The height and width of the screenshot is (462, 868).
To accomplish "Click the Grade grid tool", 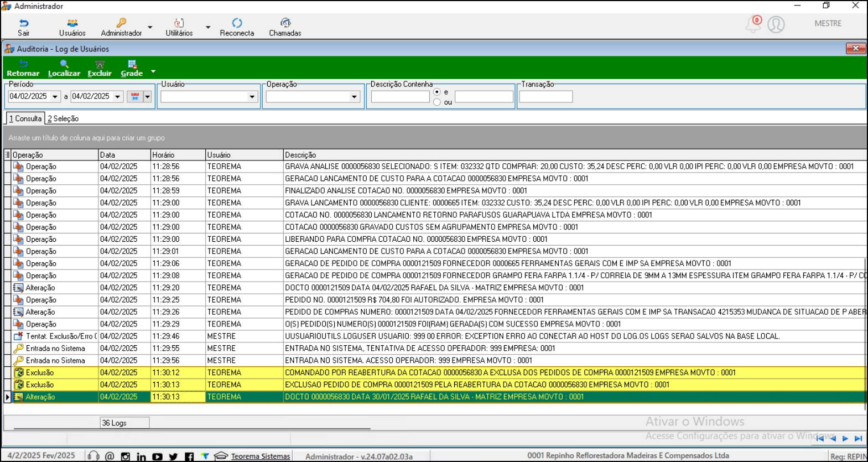I will pos(132,69).
